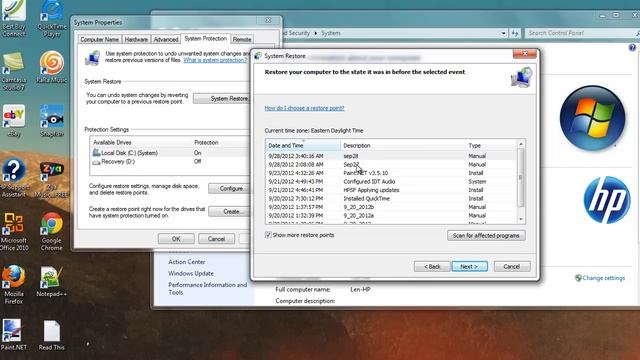Open the eBay desktop shortcut

[14, 121]
